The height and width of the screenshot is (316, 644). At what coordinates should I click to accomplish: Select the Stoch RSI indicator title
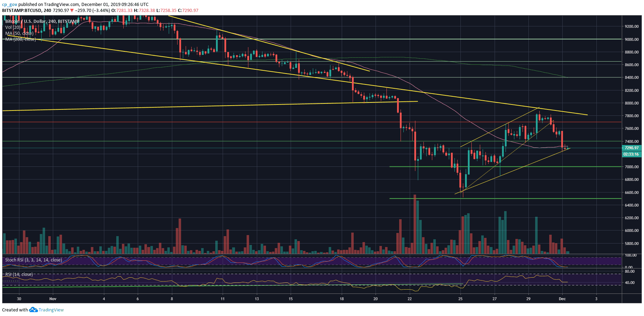33,260
